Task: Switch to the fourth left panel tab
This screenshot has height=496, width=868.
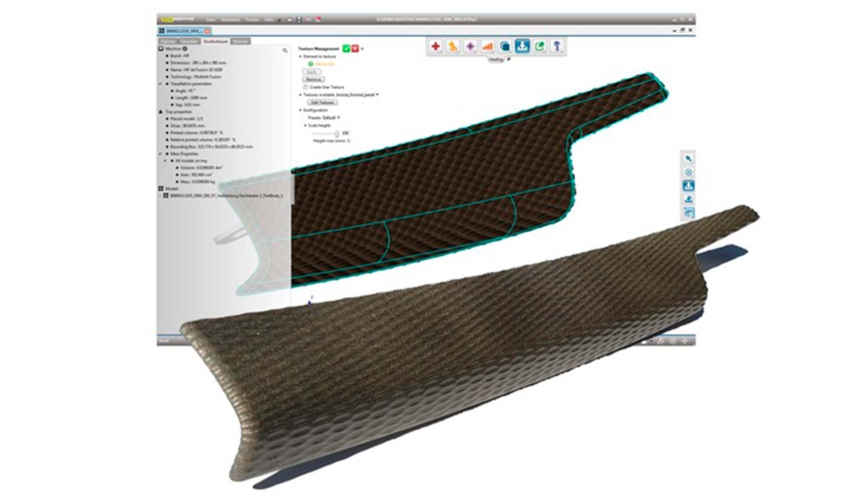Action: coord(240,41)
